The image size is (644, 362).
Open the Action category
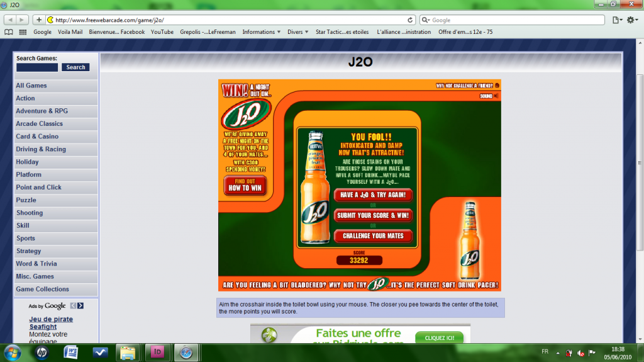click(x=56, y=98)
